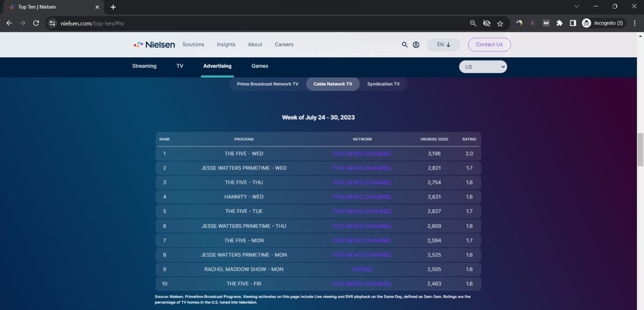The height and width of the screenshot is (310, 644).
Task: Click THE FIVE - WED program name
Action: pos(244,153)
